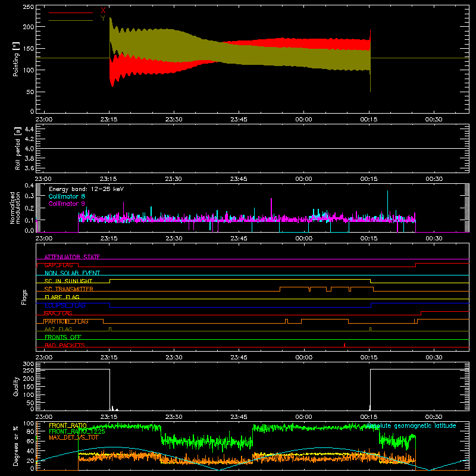Screen dimensions: 476x476
Task: Click the PARTICLE_FLAG label
Action: coord(66,321)
